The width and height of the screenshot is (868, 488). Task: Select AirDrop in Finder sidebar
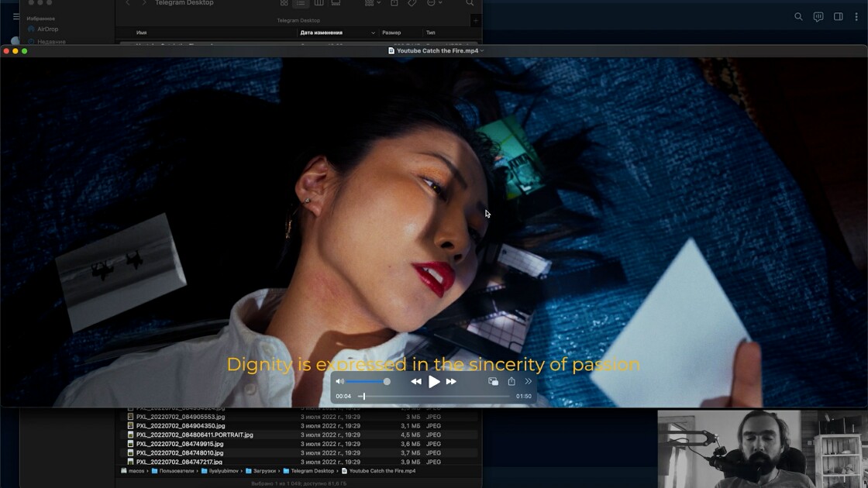click(x=47, y=29)
